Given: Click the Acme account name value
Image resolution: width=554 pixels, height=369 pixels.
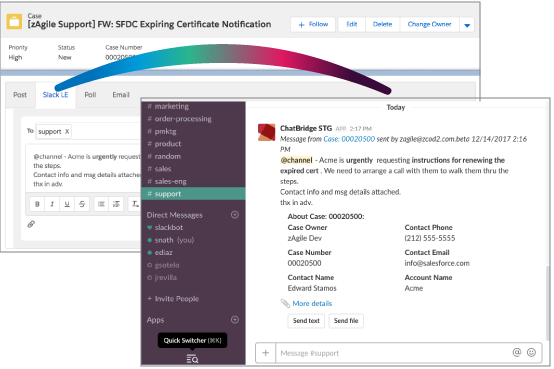Looking at the screenshot, I should coord(414,288).
